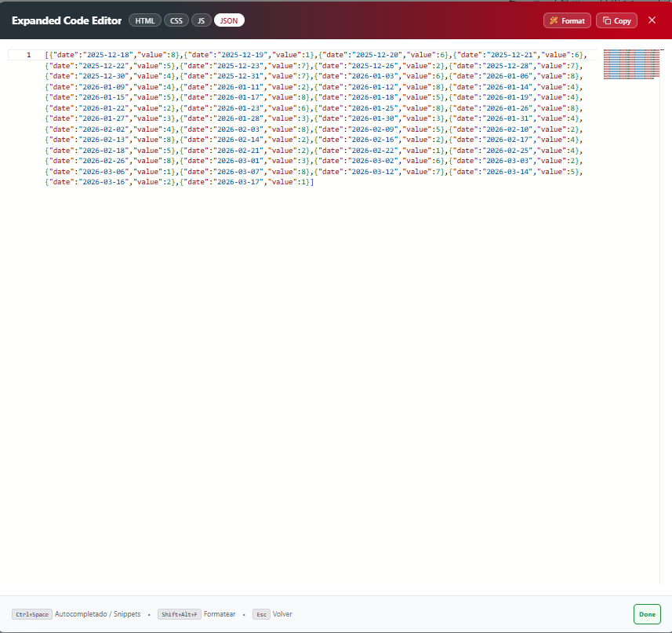This screenshot has height=633, width=672.
Task: Click line number 1 in gutter
Action: [29, 55]
